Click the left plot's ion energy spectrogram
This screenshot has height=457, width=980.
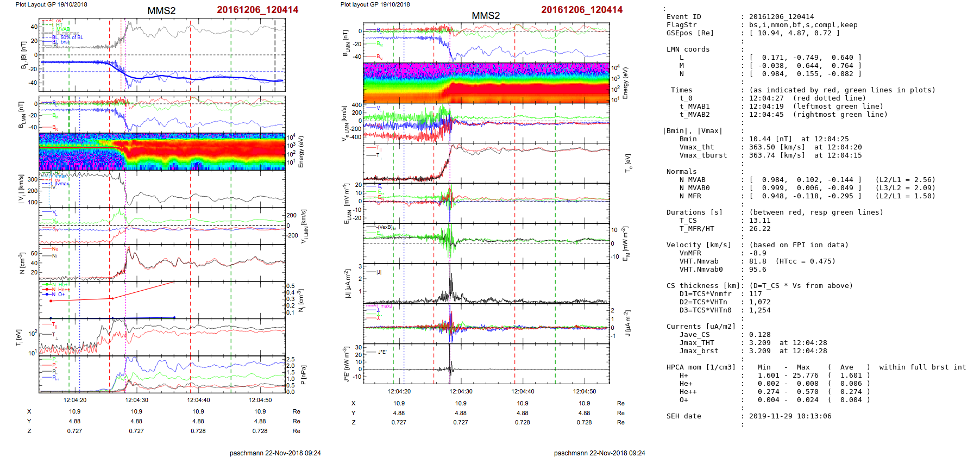pyautogui.click(x=162, y=151)
